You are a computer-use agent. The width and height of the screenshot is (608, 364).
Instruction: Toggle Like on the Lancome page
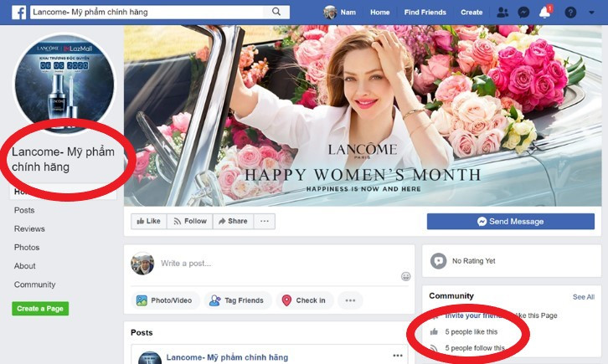(x=147, y=221)
